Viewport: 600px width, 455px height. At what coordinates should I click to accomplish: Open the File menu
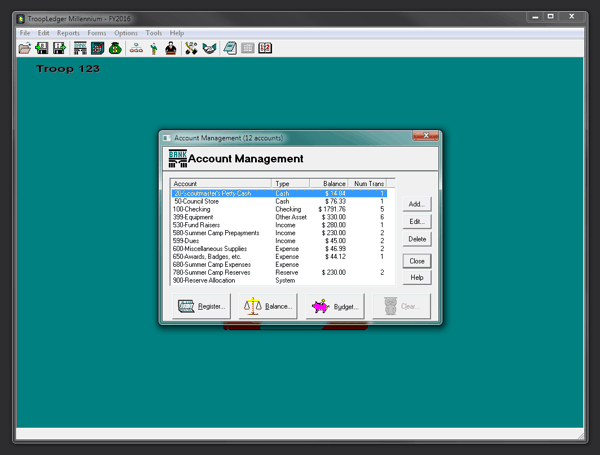pyautogui.click(x=25, y=33)
